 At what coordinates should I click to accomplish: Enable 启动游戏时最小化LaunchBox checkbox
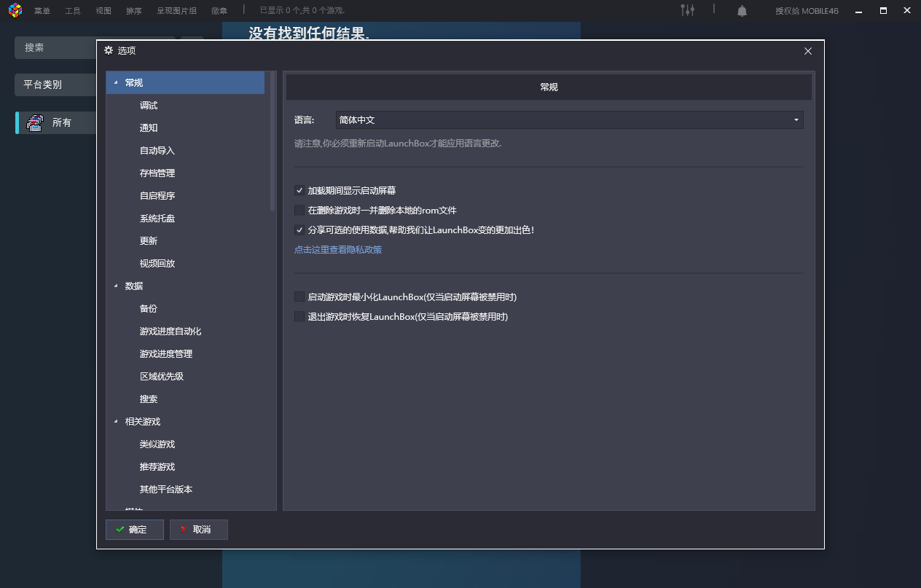(x=299, y=297)
